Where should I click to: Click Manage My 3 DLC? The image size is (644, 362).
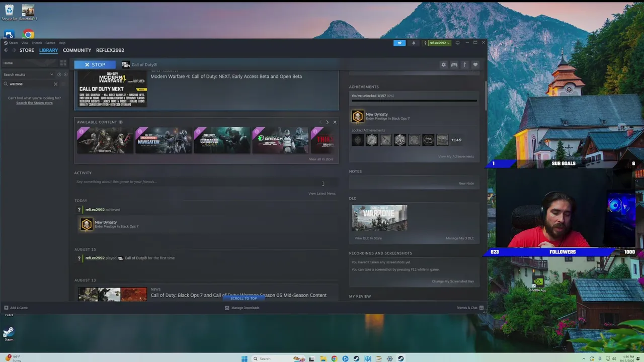(460, 238)
